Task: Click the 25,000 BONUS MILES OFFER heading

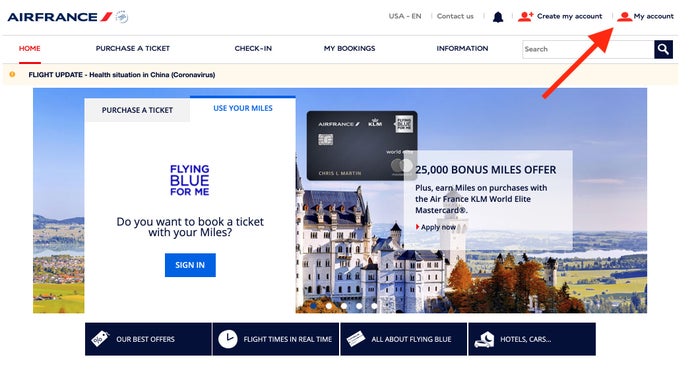Action: point(486,170)
